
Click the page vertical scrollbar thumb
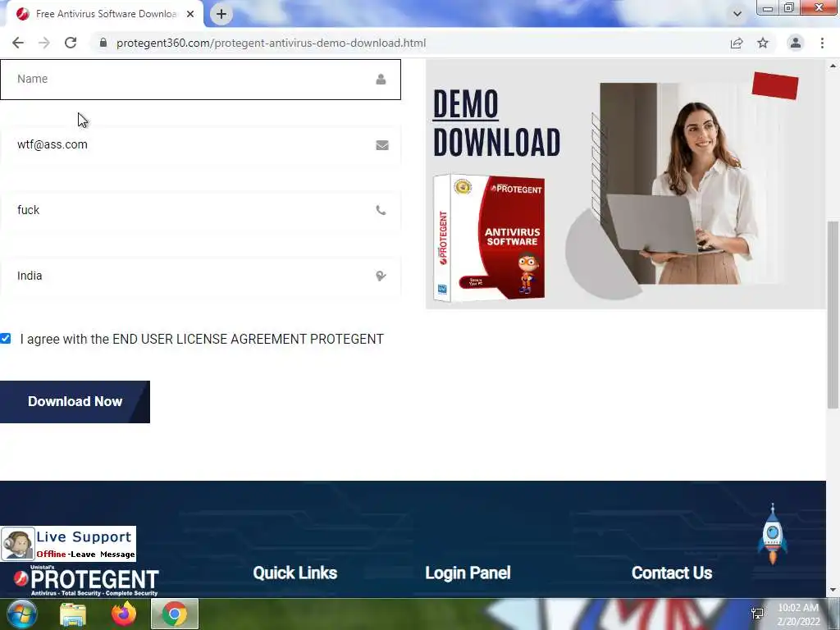833,315
